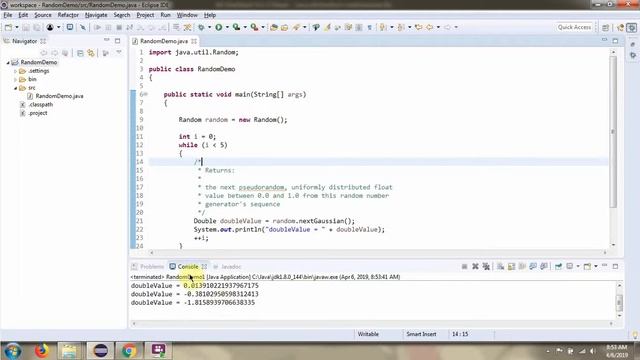The width and height of the screenshot is (640, 360).
Task: Open the Open Console dropdown arrow
Action: [596, 267]
